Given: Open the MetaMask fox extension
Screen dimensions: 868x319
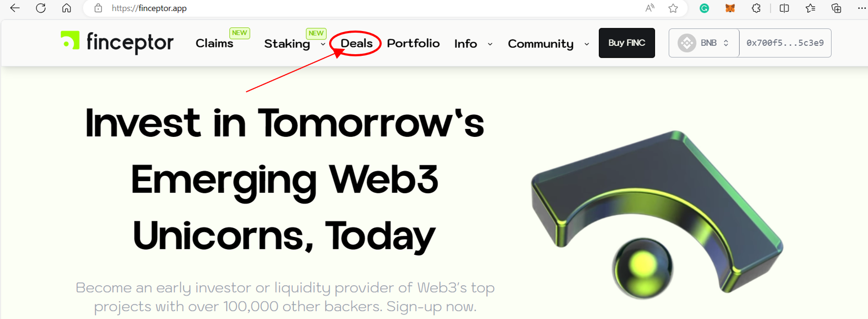Looking at the screenshot, I should click(x=730, y=8).
